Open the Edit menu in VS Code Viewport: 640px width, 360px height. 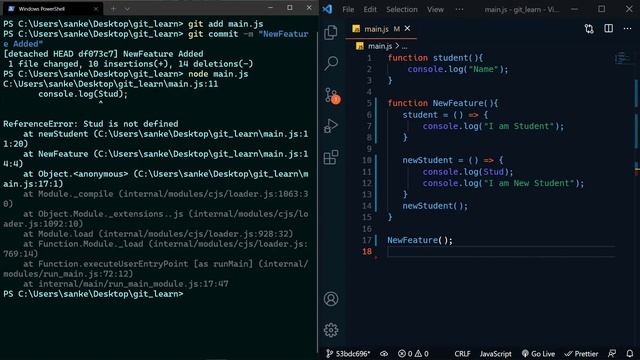(370, 9)
